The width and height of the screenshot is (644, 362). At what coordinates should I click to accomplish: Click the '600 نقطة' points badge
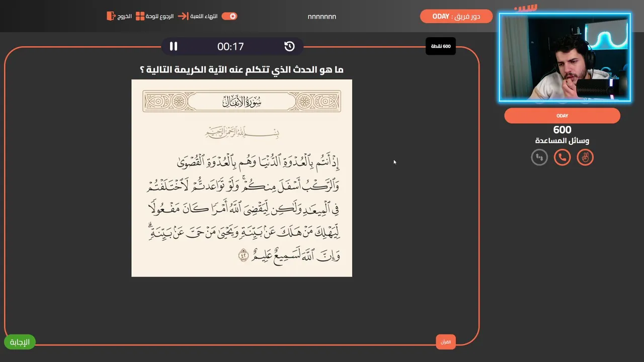pyautogui.click(x=441, y=46)
